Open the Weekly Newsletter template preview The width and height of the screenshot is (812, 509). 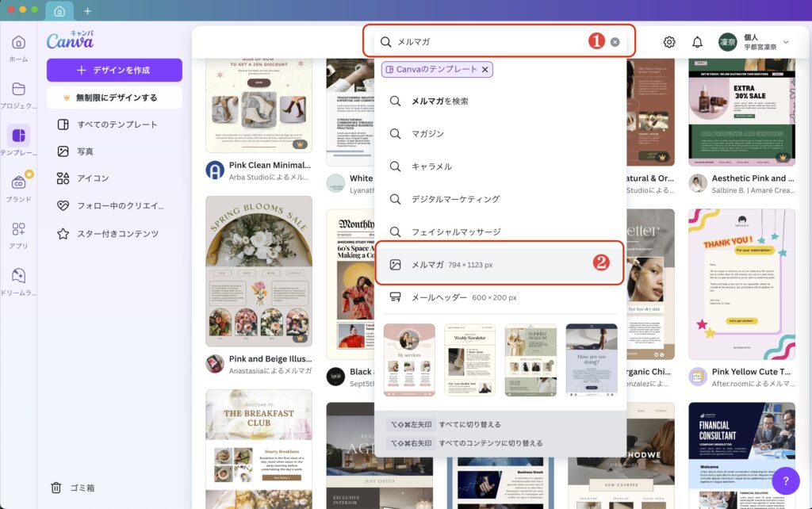[469, 361]
